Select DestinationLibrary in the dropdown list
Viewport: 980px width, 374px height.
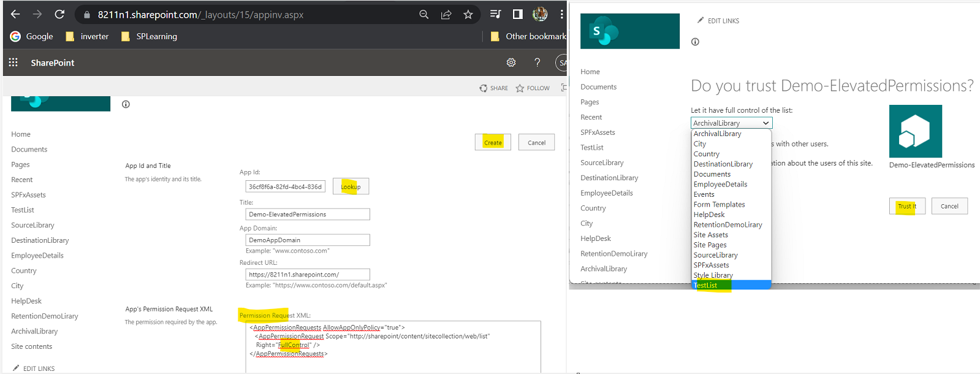731,164
